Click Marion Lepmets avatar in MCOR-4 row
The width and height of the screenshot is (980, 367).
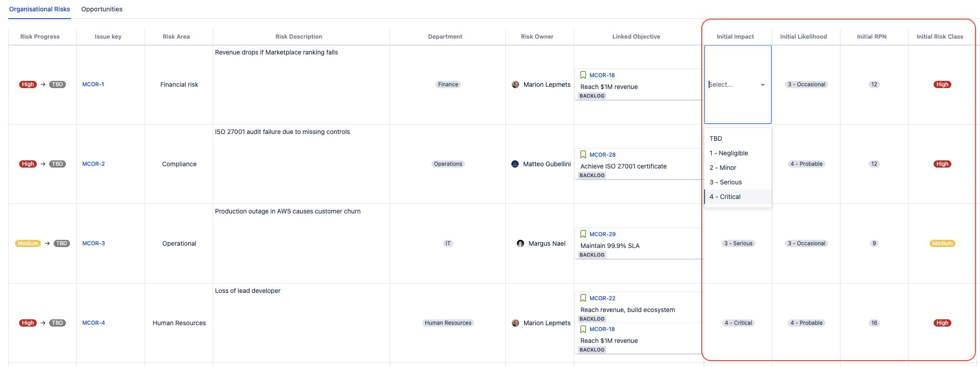(515, 323)
